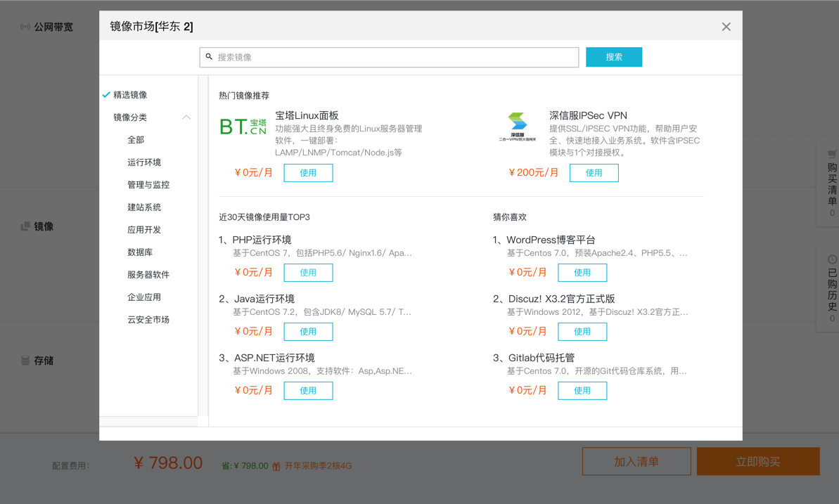839x504 pixels.
Task: Use the 宝塔Linux面板 image
Action: point(308,173)
